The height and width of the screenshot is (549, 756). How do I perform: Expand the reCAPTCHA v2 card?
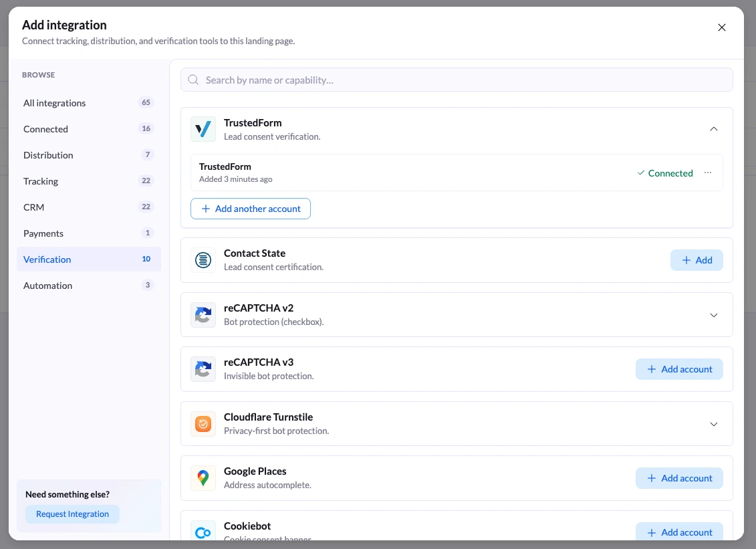pos(714,315)
